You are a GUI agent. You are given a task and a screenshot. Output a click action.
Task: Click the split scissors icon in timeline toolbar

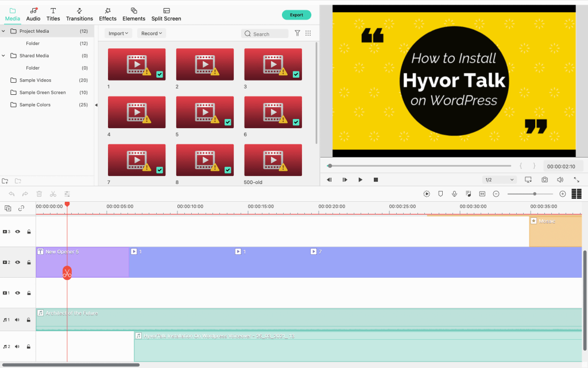(53, 194)
